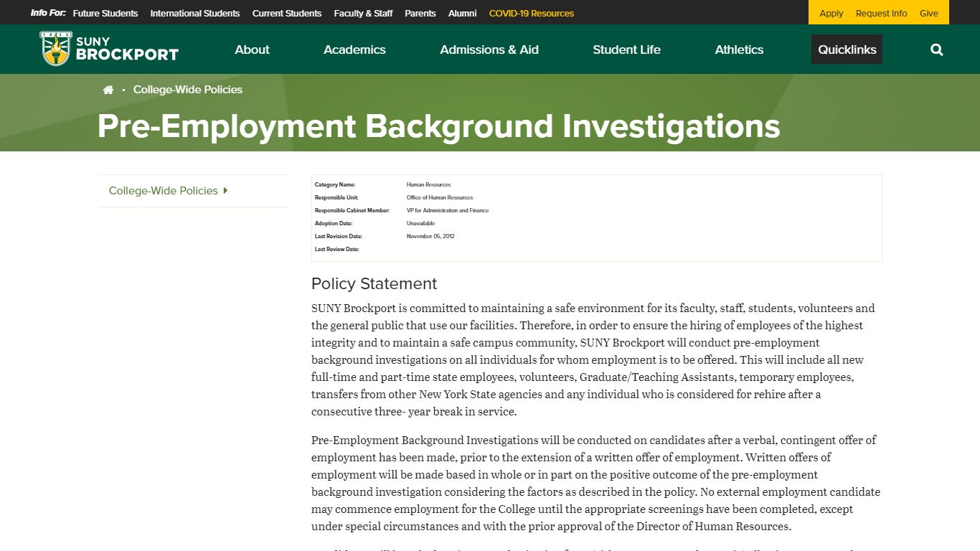Open the Academics menu

coord(354,50)
